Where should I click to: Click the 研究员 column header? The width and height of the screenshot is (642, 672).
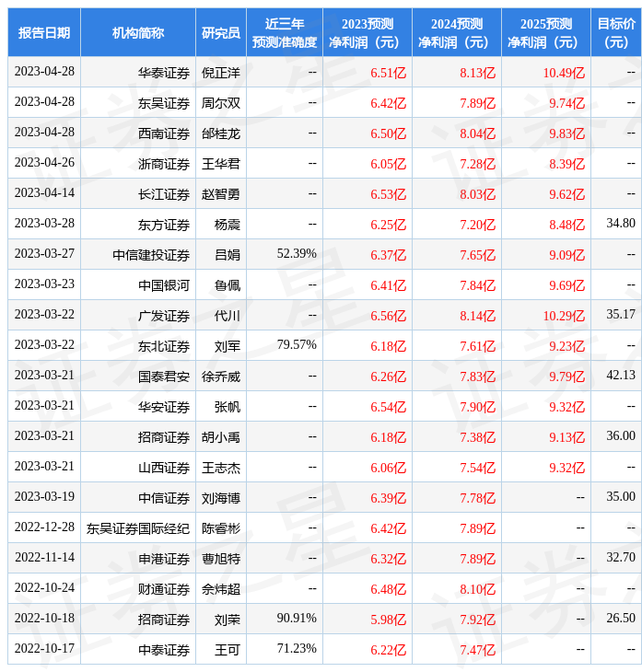pos(221,32)
